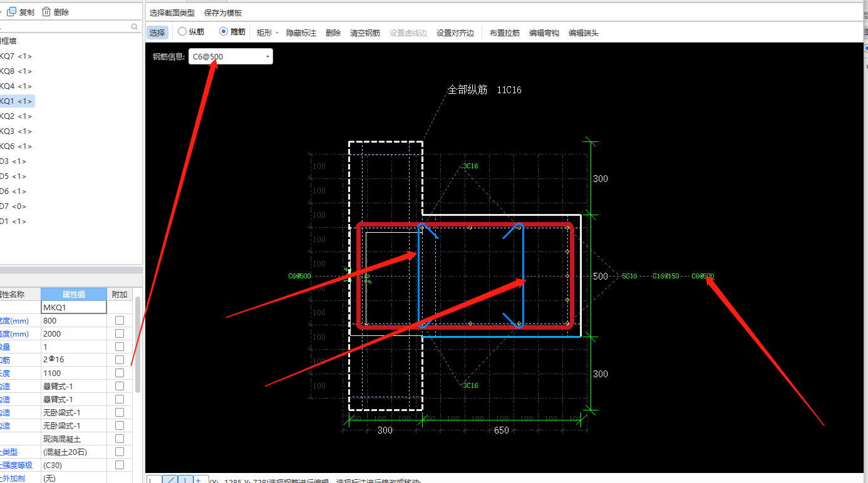This screenshot has width=868, height=483.
Task: Select KQ7 <1> in the component list
Action: (x=16, y=56)
